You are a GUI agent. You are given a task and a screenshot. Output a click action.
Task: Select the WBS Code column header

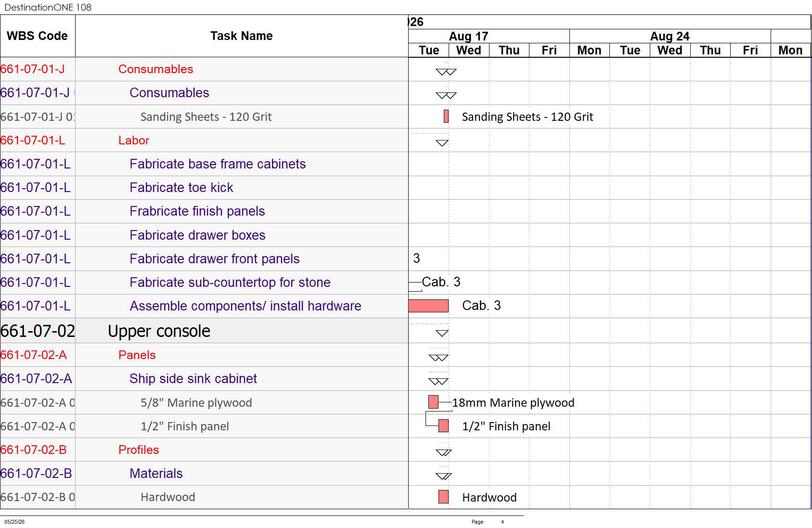tap(38, 36)
